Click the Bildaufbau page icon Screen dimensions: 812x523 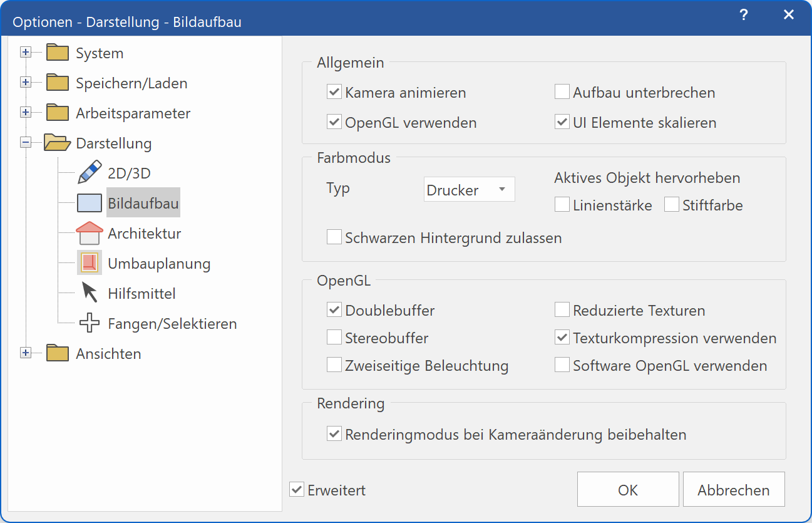tap(88, 202)
